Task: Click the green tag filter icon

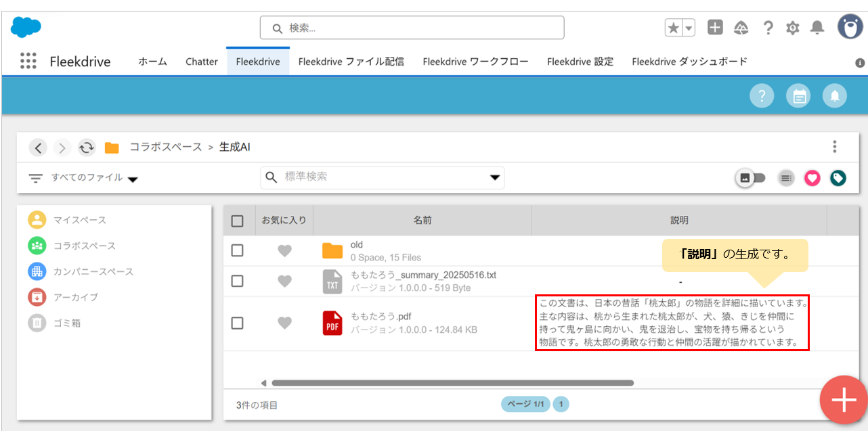Action: click(x=838, y=178)
